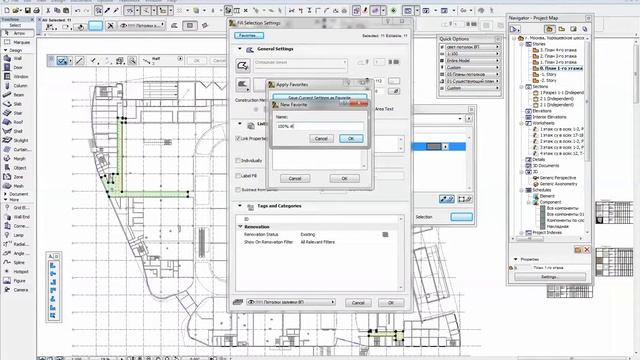Click the "All Relevant Filters" value

(x=318, y=242)
